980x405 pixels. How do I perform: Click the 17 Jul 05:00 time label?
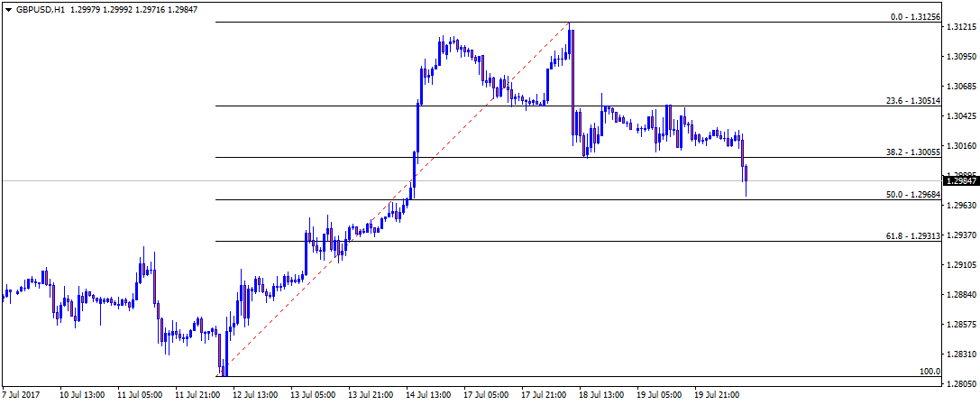tap(485, 395)
